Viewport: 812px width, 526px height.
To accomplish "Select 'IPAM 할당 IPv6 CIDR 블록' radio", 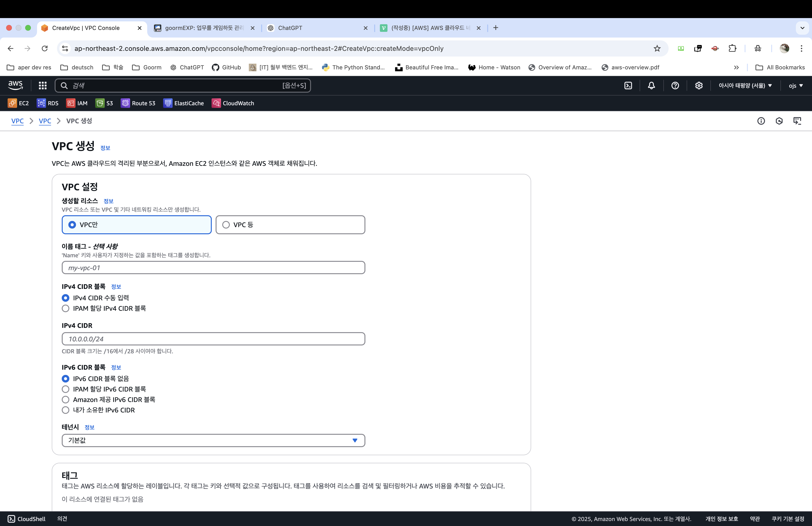I will point(66,389).
